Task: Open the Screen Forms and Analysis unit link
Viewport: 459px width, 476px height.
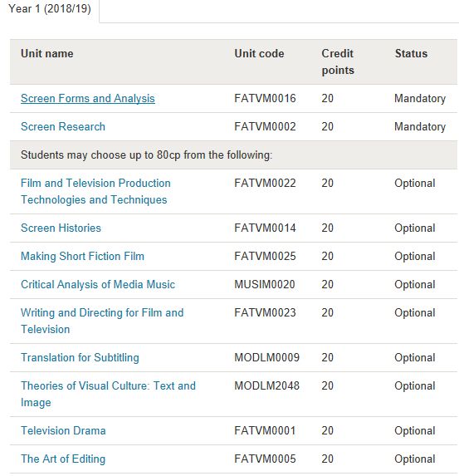Action: click(x=88, y=98)
